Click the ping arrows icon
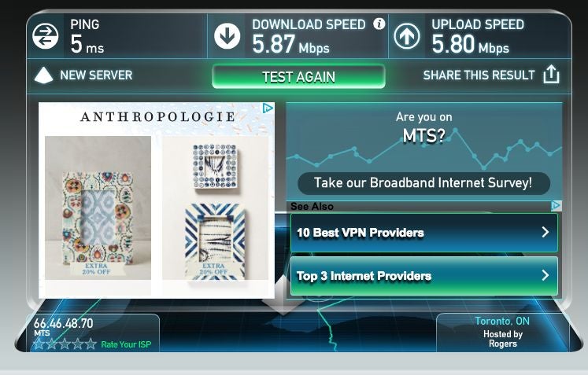The image size is (588, 375). (45, 36)
